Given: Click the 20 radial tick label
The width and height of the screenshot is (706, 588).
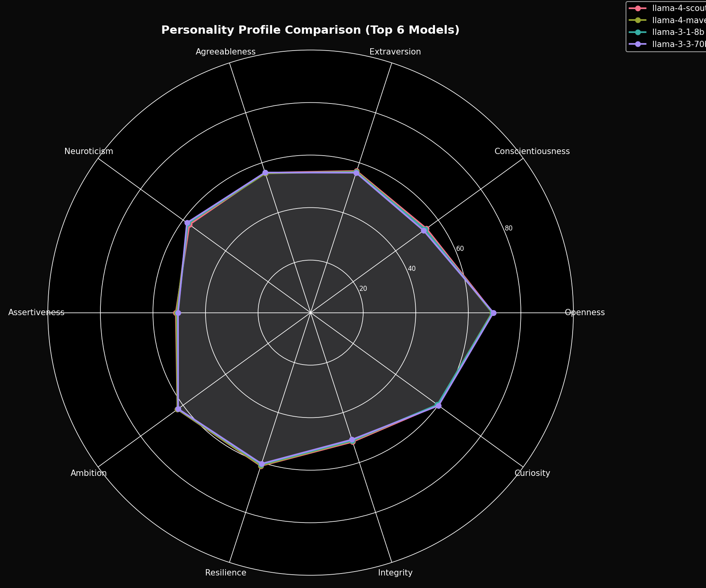Looking at the screenshot, I should click(363, 288).
